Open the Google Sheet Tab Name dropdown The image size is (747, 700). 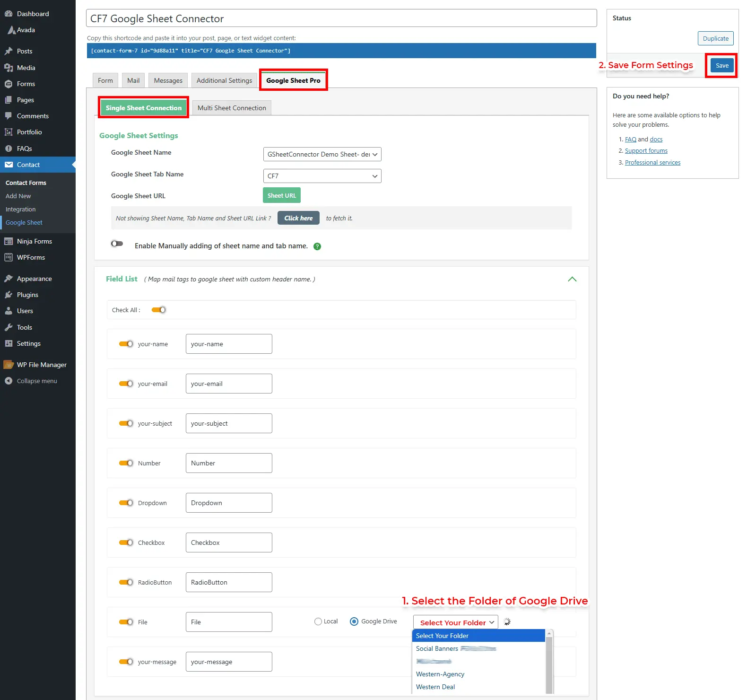322,176
